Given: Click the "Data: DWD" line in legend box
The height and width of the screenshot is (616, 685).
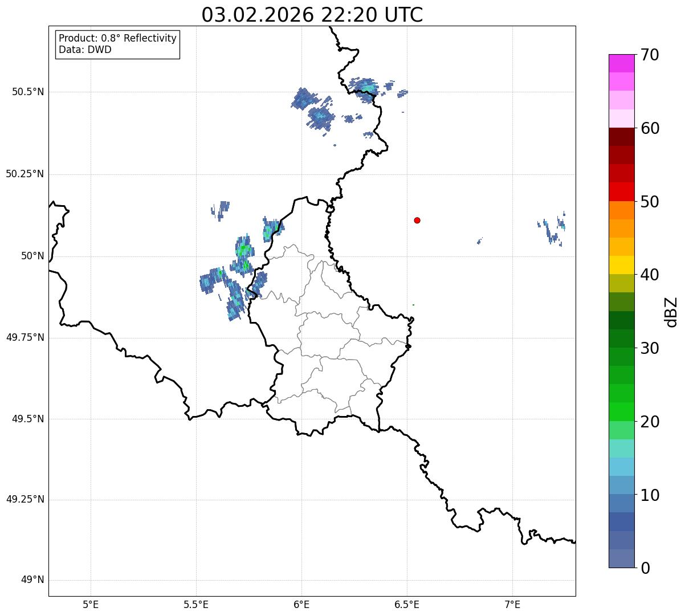Looking at the screenshot, I should click(85, 50).
